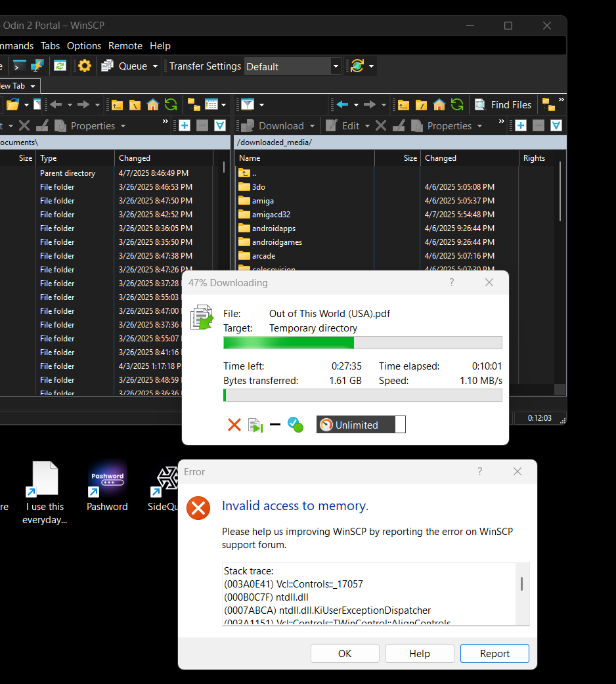Click the Find Files button

503,105
